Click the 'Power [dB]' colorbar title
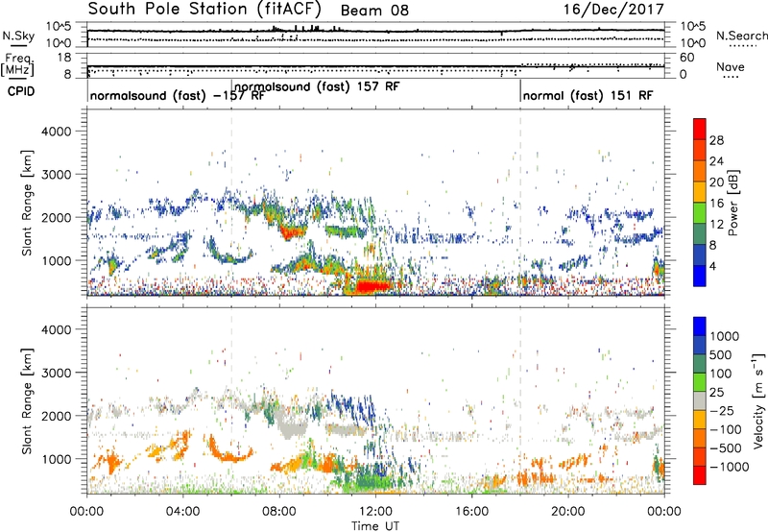The width and height of the screenshot is (768, 532). click(x=733, y=203)
